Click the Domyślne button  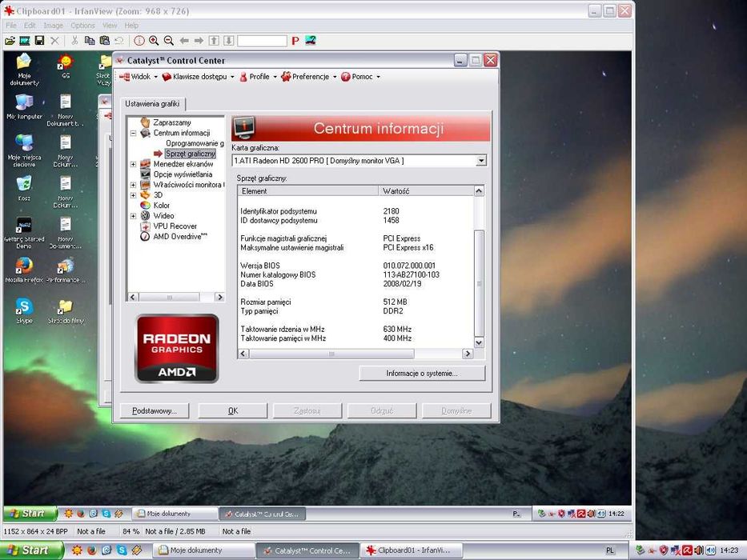click(456, 411)
